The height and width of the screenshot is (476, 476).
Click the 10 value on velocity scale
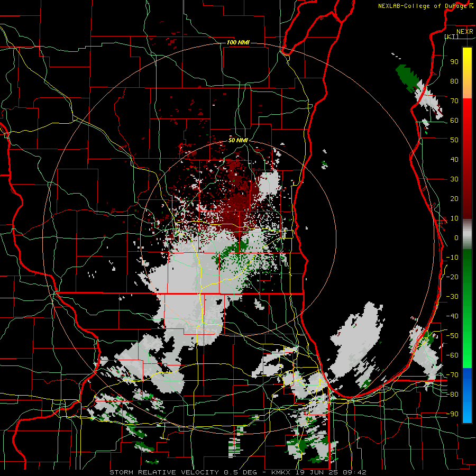pyautogui.click(x=454, y=218)
